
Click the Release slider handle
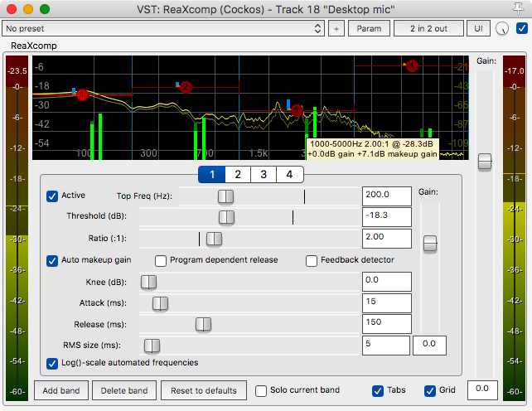(204, 325)
